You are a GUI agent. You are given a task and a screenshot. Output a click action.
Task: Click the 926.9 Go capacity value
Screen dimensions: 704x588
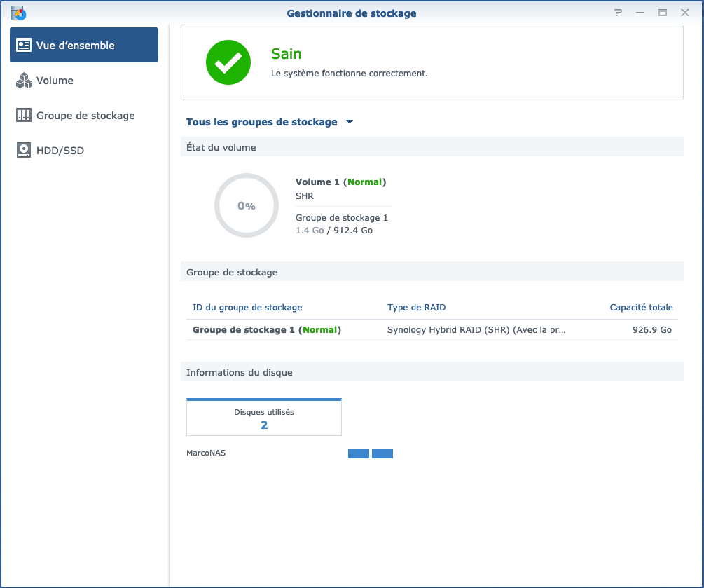652,329
